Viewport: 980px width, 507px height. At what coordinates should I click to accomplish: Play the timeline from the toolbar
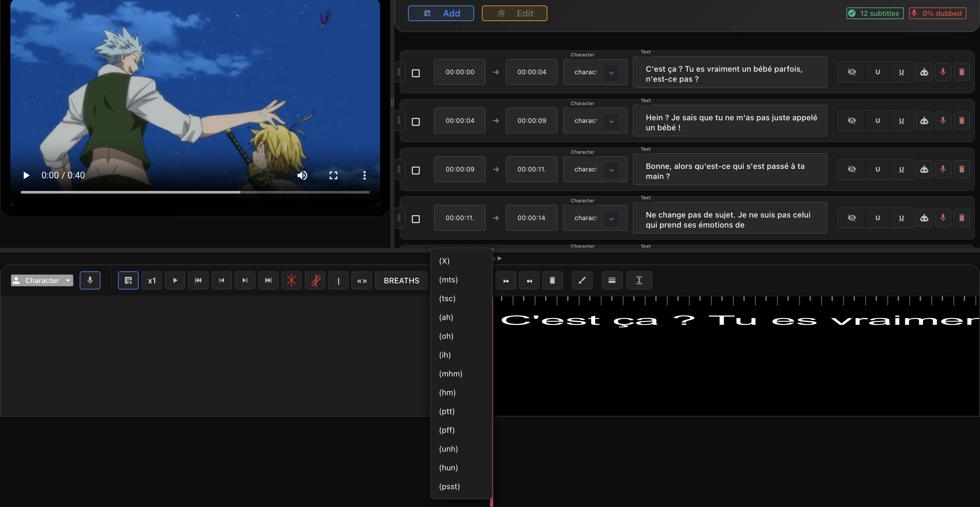(175, 280)
